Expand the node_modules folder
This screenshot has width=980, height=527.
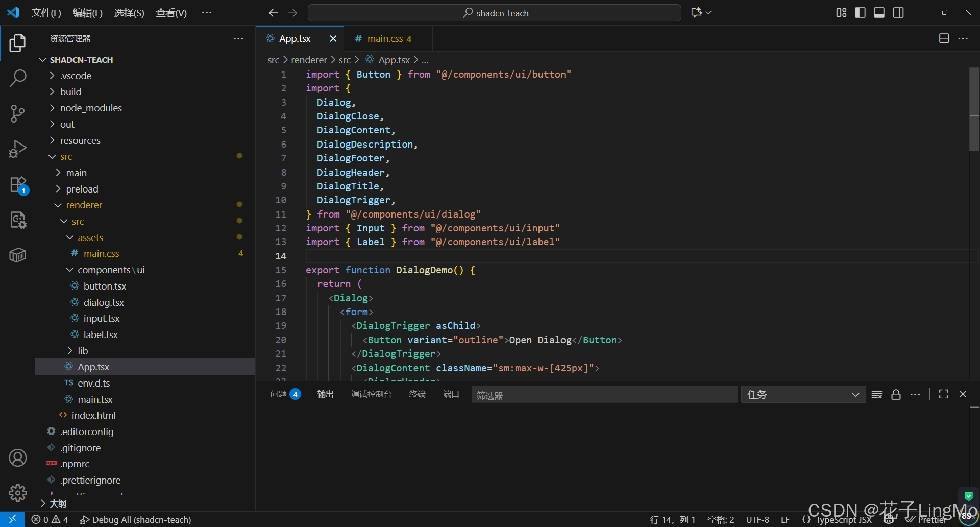[x=145, y=108]
